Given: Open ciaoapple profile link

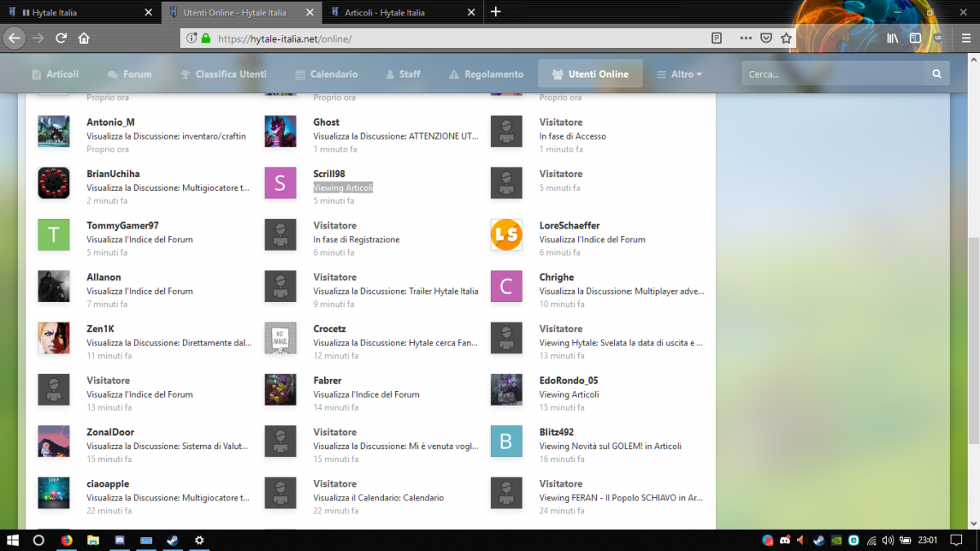Looking at the screenshot, I should click(x=108, y=484).
